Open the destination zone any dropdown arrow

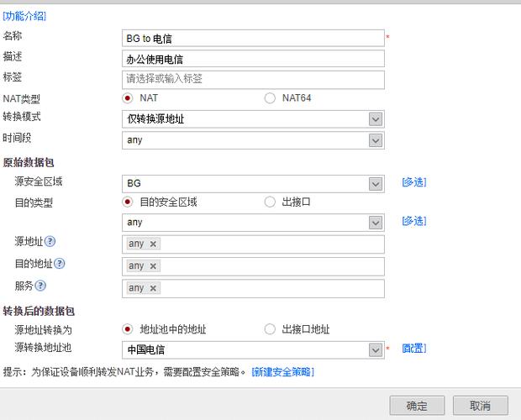376,223
